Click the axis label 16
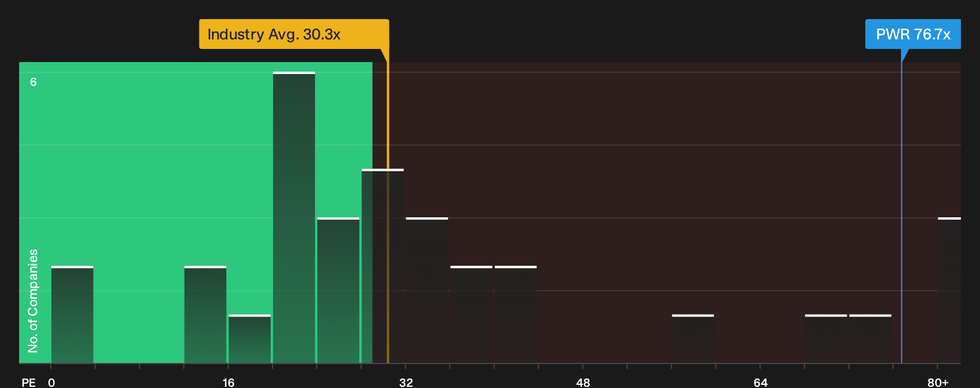Screen dimensions: 980x388 tap(228, 382)
